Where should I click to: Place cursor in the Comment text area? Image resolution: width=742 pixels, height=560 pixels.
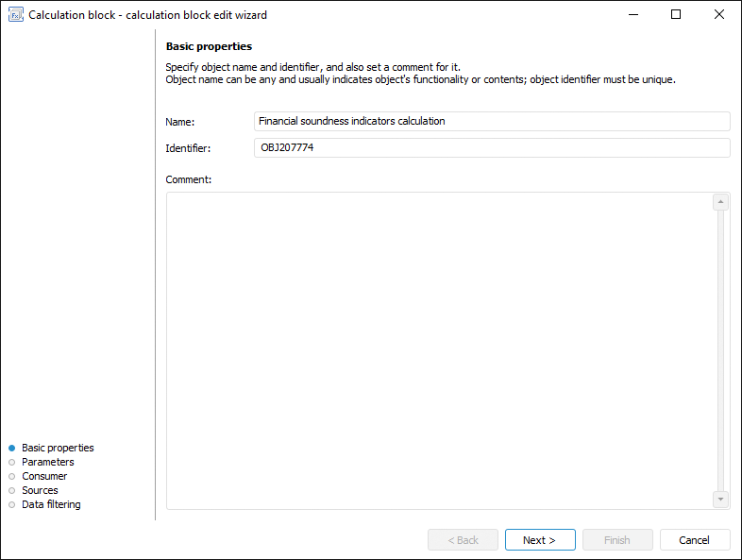(x=439, y=350)
